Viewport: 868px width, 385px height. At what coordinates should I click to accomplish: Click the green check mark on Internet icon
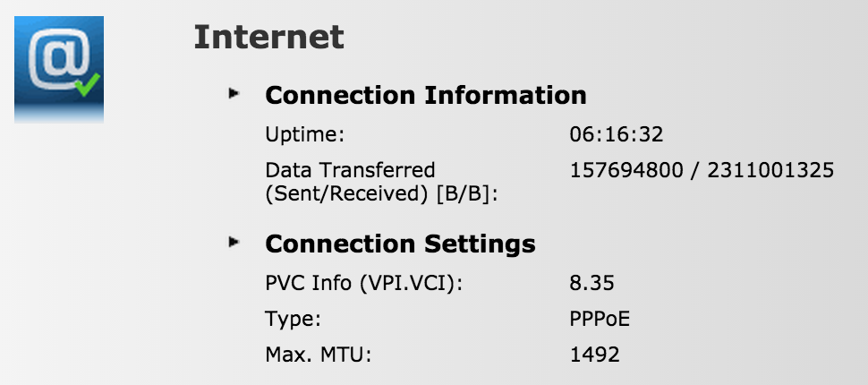(x=88, y=86)
